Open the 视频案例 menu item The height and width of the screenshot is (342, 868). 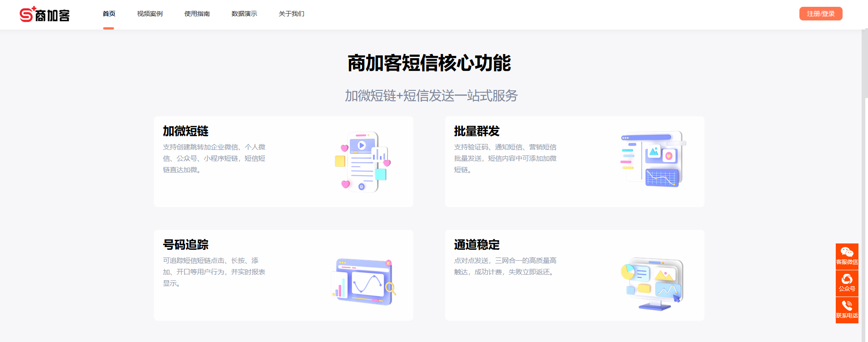149,14
